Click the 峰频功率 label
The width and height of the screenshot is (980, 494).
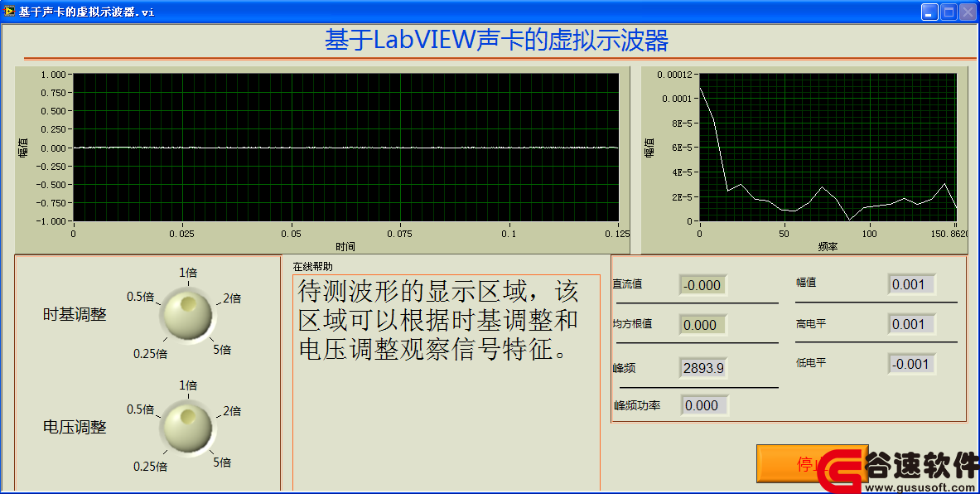pyautogui.click(x=637, y=405)
